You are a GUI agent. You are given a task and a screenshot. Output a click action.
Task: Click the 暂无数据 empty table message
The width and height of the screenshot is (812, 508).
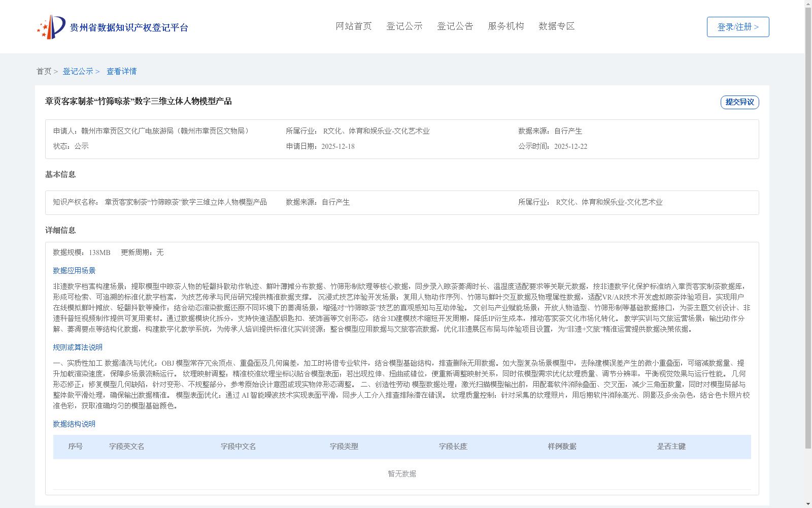tap(402, 474)
